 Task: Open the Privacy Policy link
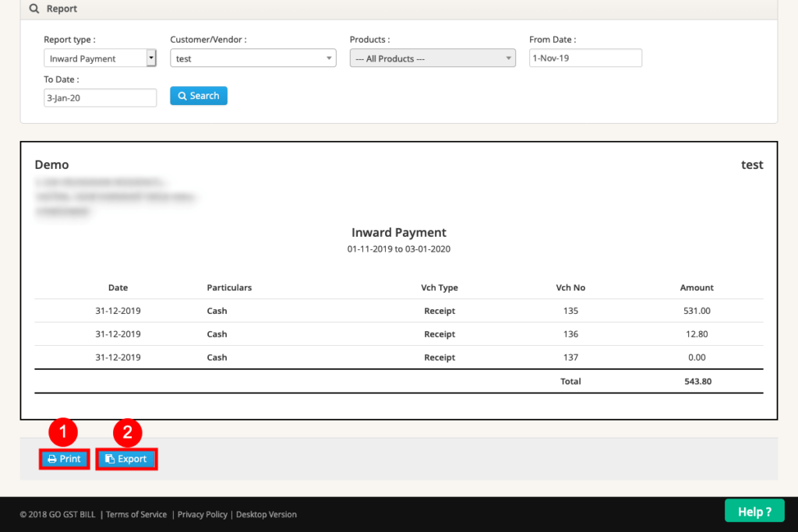coord(202,514)
